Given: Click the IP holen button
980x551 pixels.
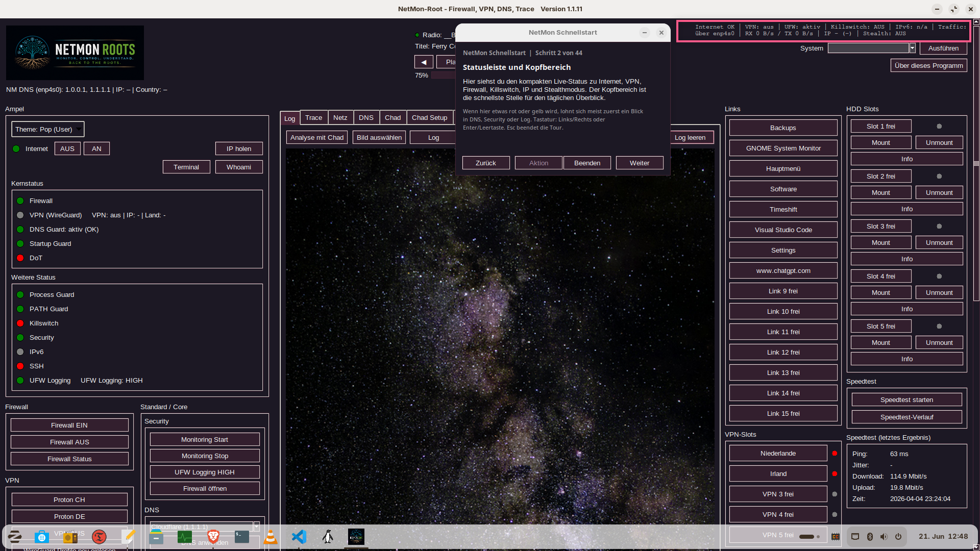Looking at the screenshot, I should click(239, 148).
